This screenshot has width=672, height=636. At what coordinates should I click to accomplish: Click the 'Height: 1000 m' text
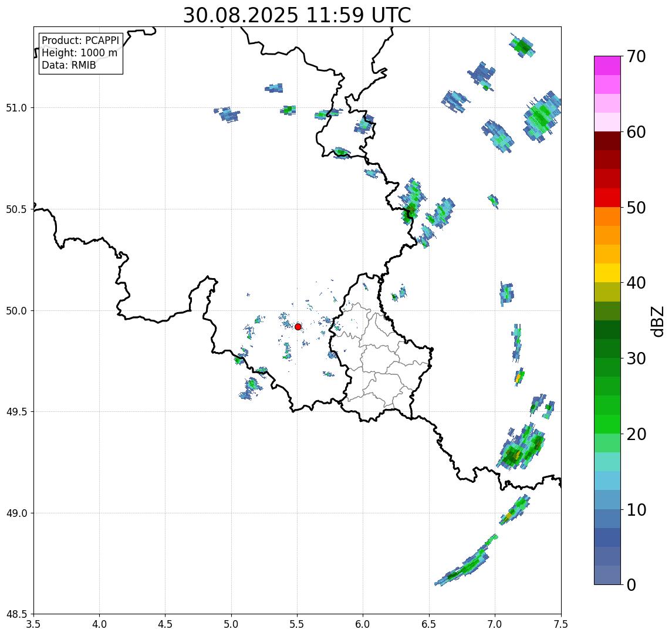pos(79,53)
